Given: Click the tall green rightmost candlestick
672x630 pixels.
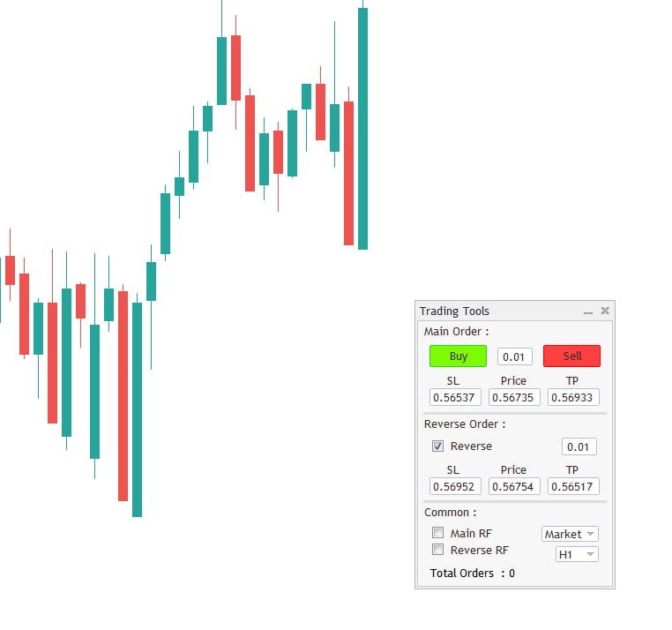Looking at the screenshot, I should tap(362, 128).
